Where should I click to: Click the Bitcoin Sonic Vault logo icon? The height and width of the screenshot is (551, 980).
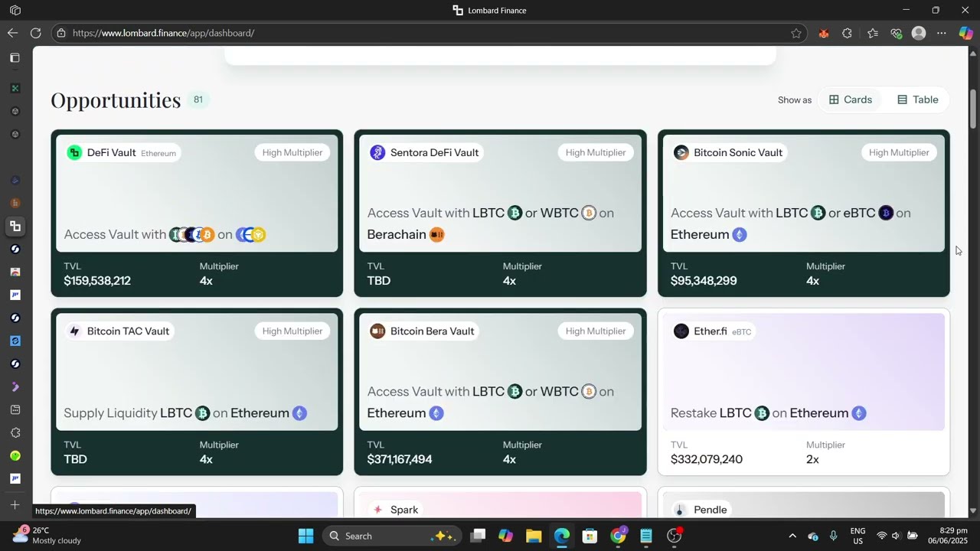[x=681, y=152]
